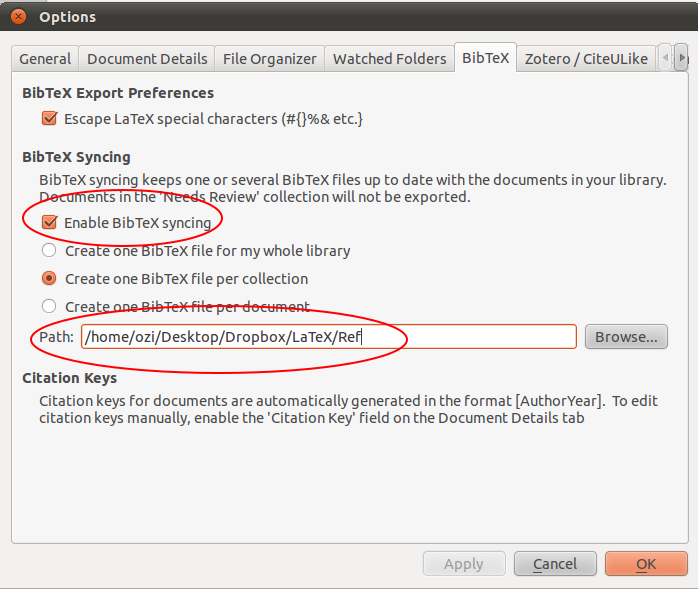698x589 pixels.
Task: Choose one BibTeX file for whole library
Action: point(49,250)
